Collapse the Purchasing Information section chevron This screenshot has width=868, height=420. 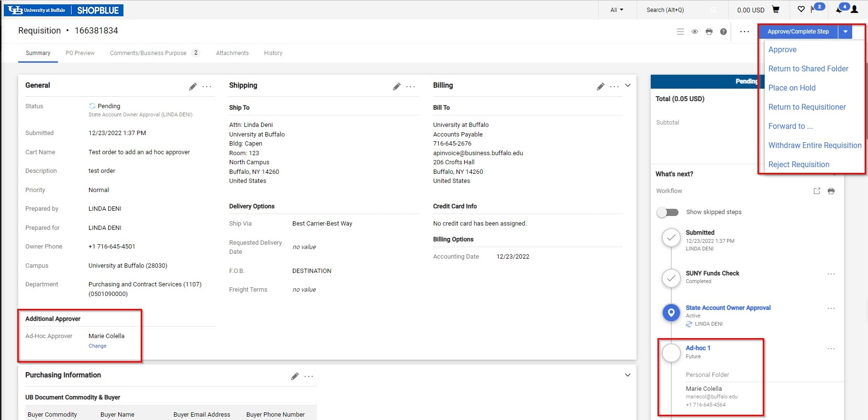coord(628,375)
